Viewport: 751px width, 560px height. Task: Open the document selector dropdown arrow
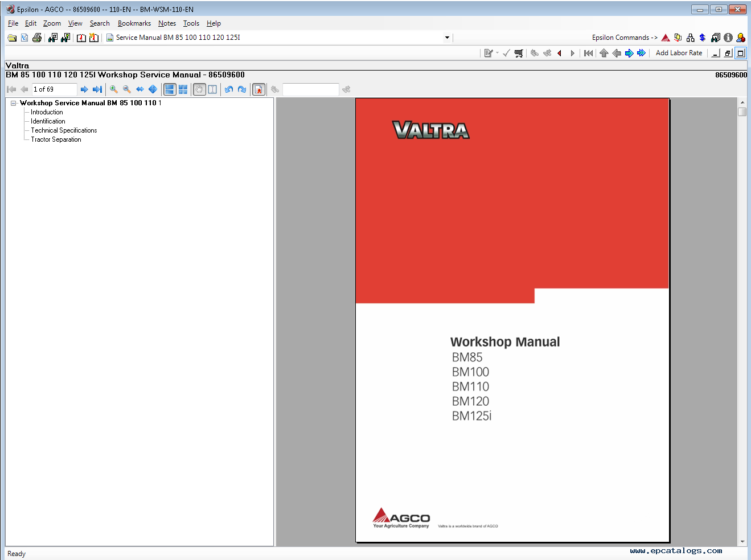point(447,38)
